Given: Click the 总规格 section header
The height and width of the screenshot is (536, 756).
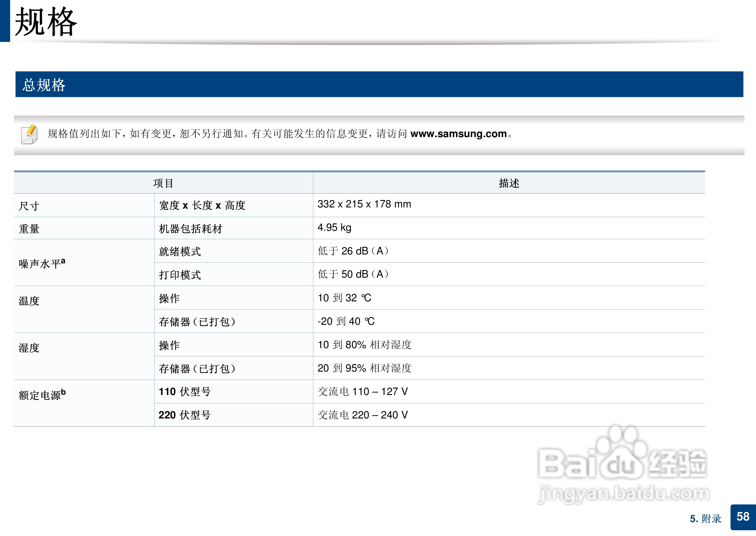Looking at the screenshot, I should pos(44,85).
